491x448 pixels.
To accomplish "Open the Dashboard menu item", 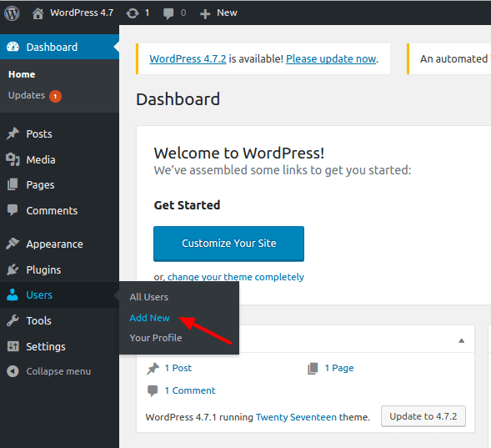I will [x=59, y=47].
